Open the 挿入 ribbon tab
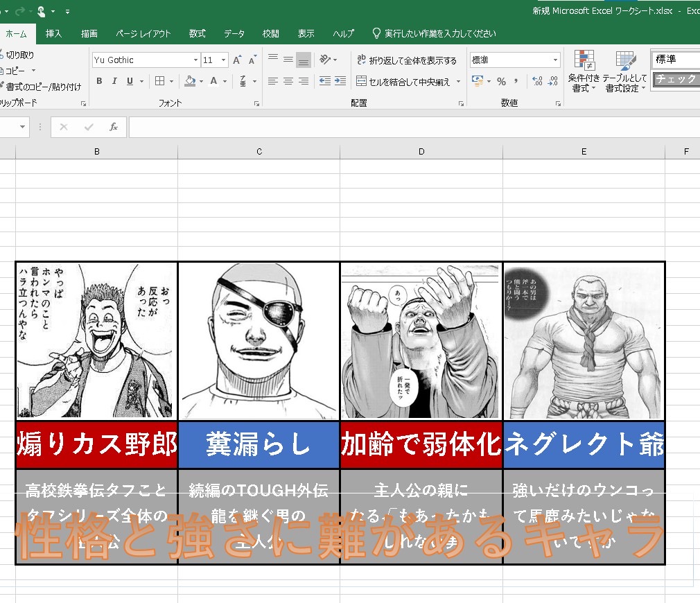Screen dimensions: 700x603 click(x=53, y=33)
